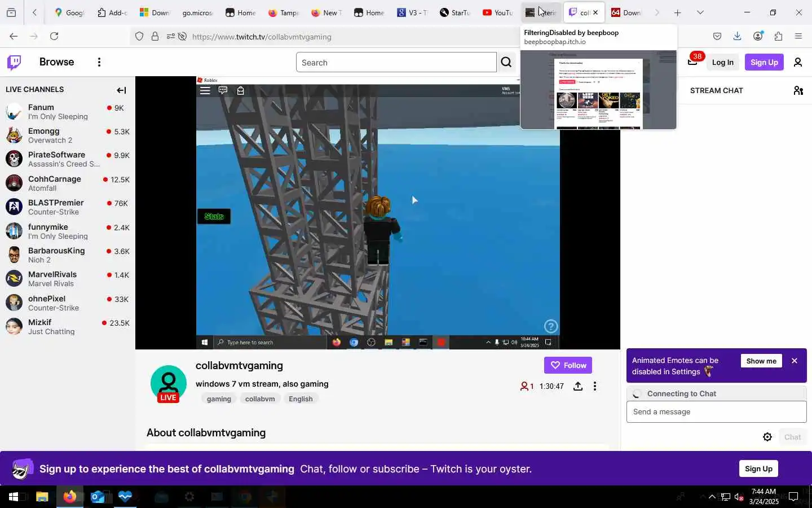Open File Explorer from taskbar
Viewport: 812px width, 508px height.
[x=42, y=497]
